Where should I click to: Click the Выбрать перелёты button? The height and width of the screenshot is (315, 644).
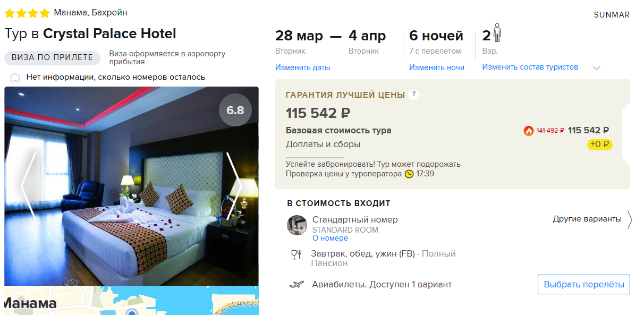tap(584, 284)
